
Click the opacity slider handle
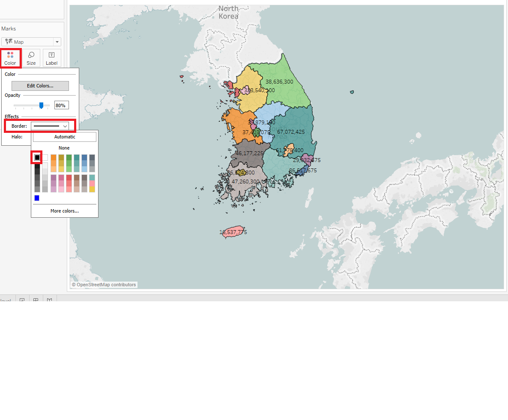click(42, 105)
